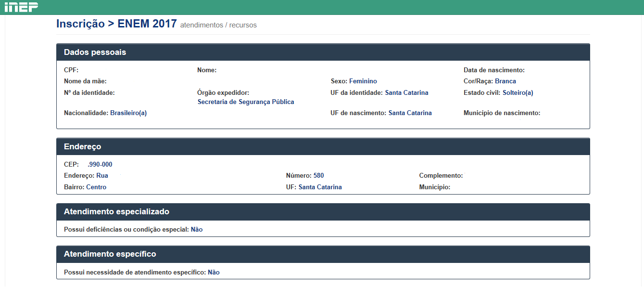The image size is (644, 287).
Task: Select 'Atendimento especializado' section header
Action: point(323,212)
